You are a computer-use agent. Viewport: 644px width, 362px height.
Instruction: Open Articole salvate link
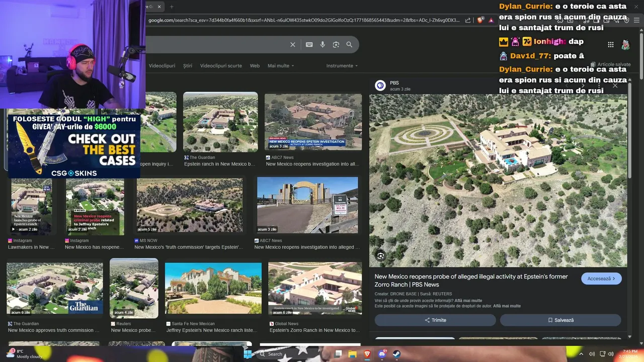click(x=610, y=65)
